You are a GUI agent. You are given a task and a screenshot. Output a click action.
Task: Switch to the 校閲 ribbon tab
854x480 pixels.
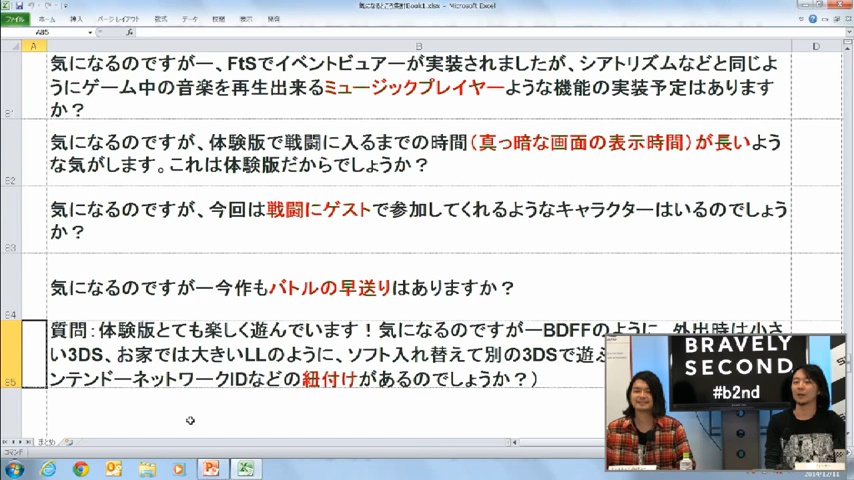pos(218,19)
